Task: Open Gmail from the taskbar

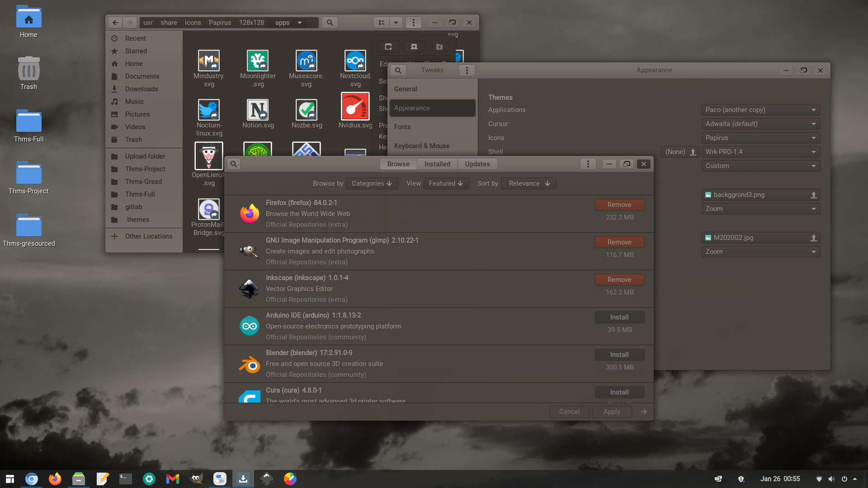Action: 173,479
